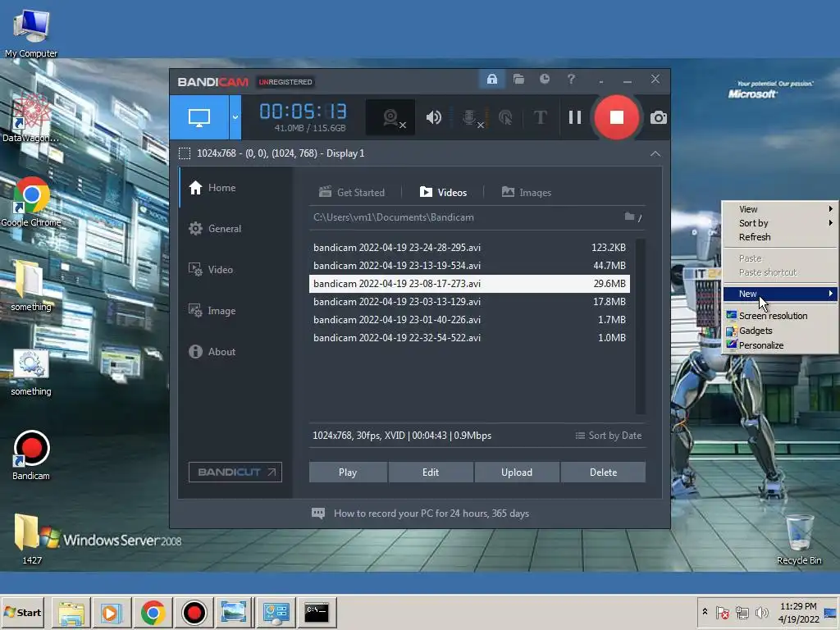Select bandicam 2022-04-19 23-24-28-295.avi
The image size is (840, 630).
coord(469,248)
